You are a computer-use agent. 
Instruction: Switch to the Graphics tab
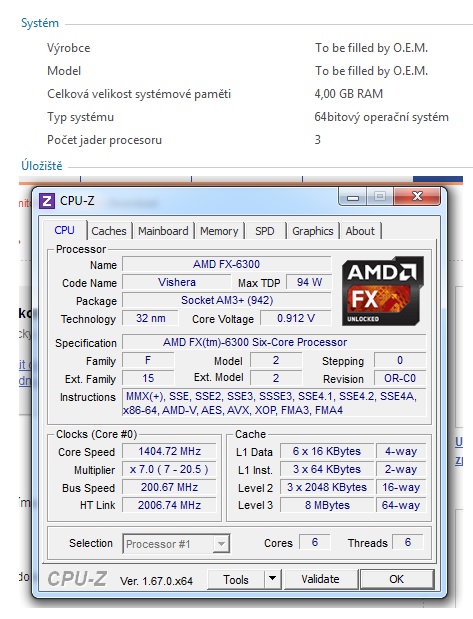[x=313, y=231]
